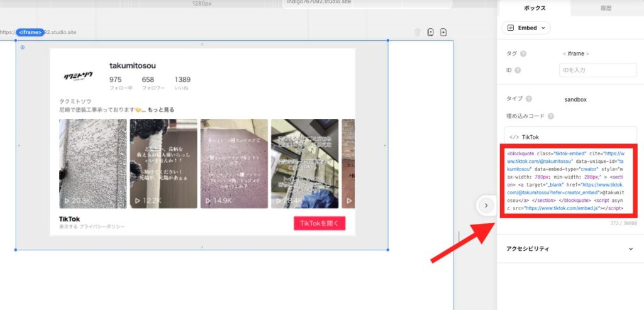Expand the アクセシビリティ section chevron

pyautogui.click(x=631, y=249)
